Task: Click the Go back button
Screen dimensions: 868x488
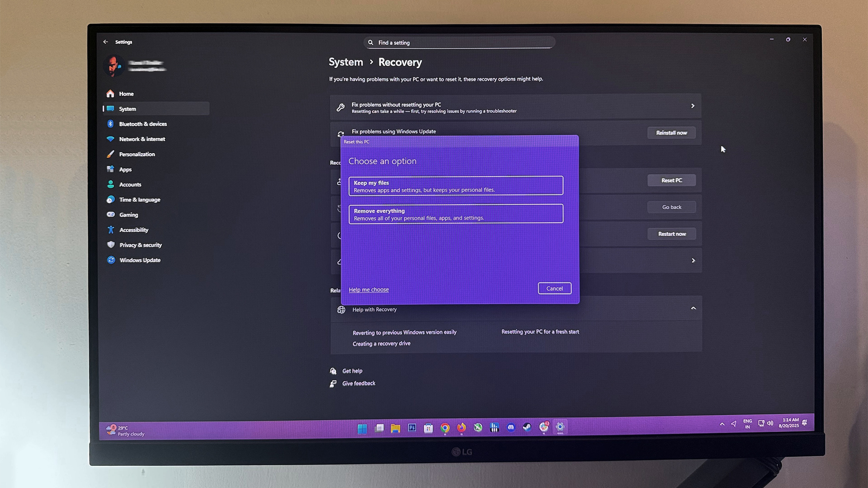Action: pos(672,207)
